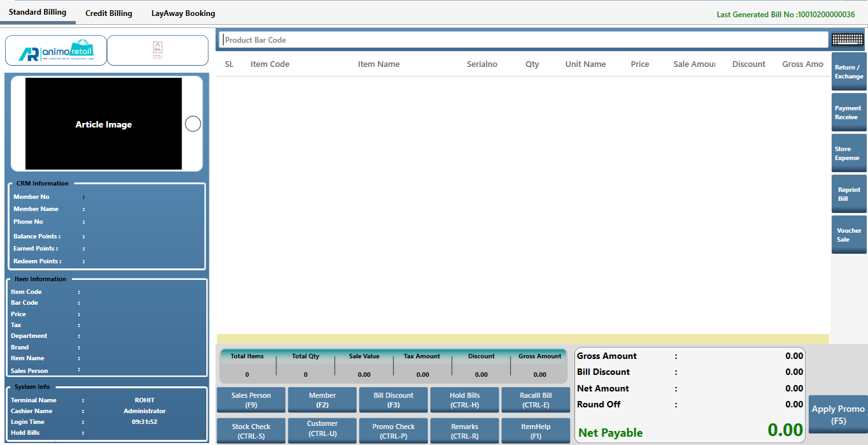Open Payment Receive
The width and height of the screenshot is (868, 445).
click(x=849, y=112)
